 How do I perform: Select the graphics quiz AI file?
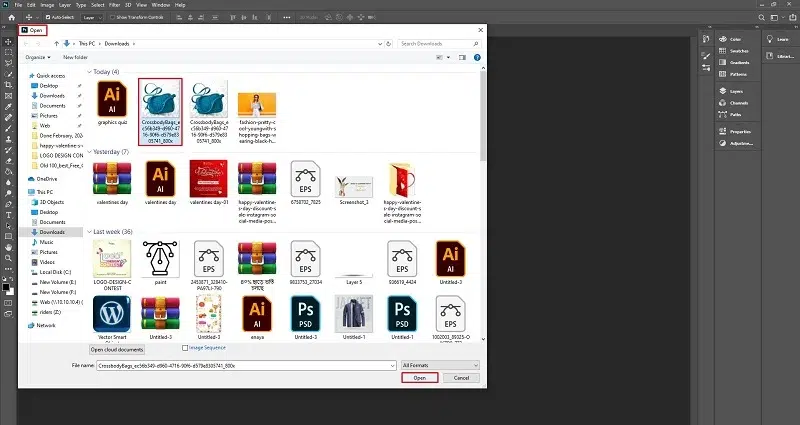[x=112, y=103]
